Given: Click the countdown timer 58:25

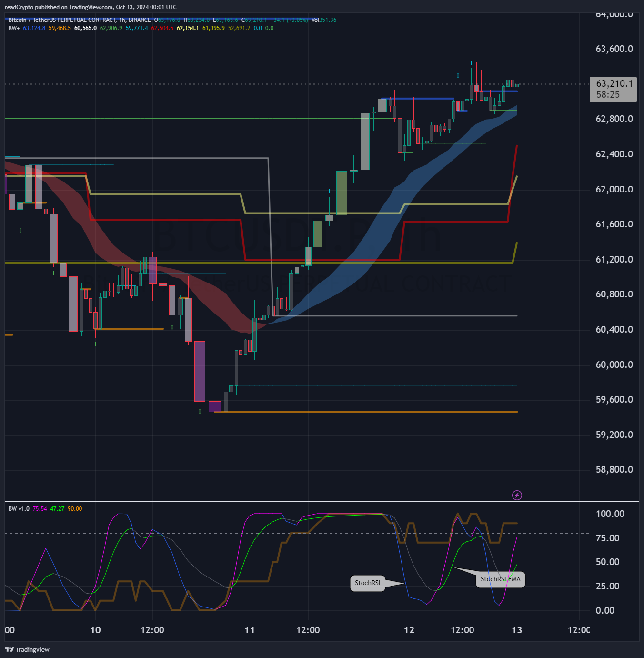Looking at the screenshot, I should 608,95.
